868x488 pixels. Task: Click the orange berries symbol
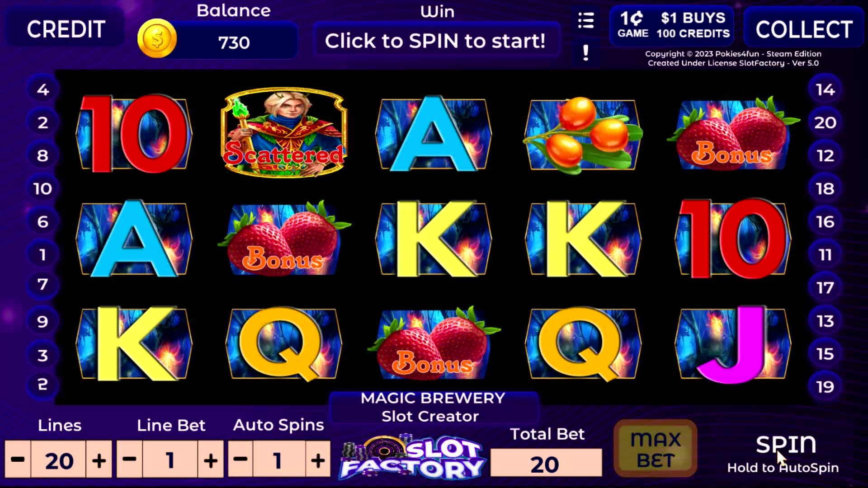pos(583,135)
